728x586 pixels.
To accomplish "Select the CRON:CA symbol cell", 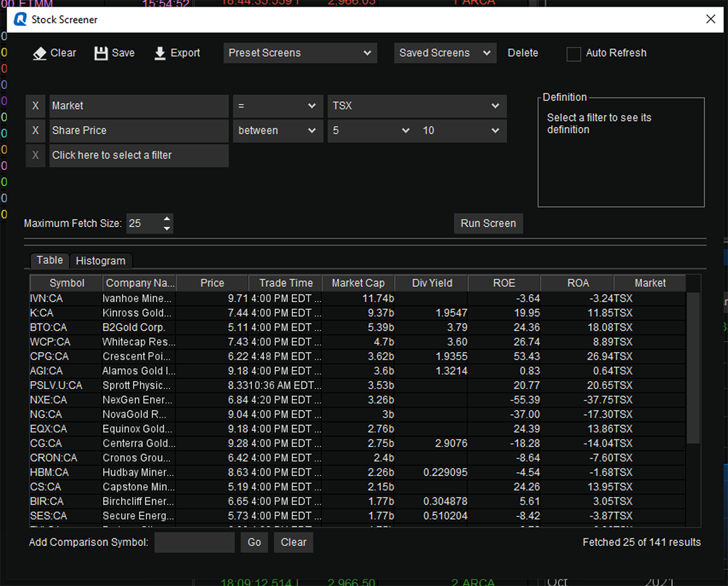I will point(66,458).
